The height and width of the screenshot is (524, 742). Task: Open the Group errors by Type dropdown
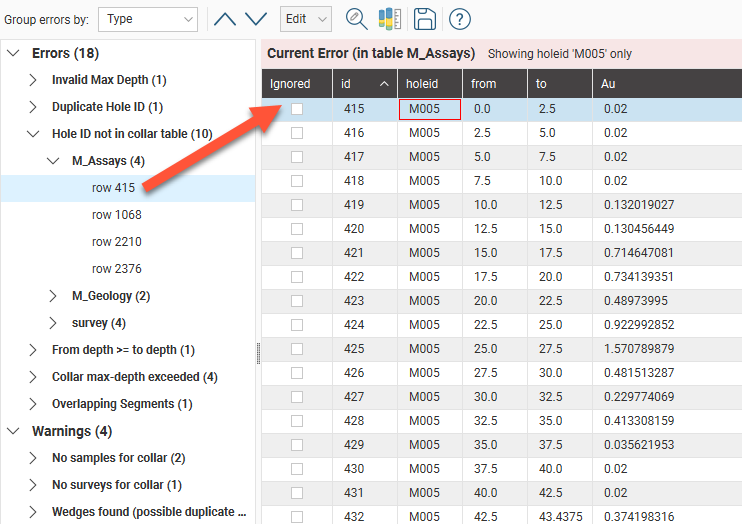147,19
